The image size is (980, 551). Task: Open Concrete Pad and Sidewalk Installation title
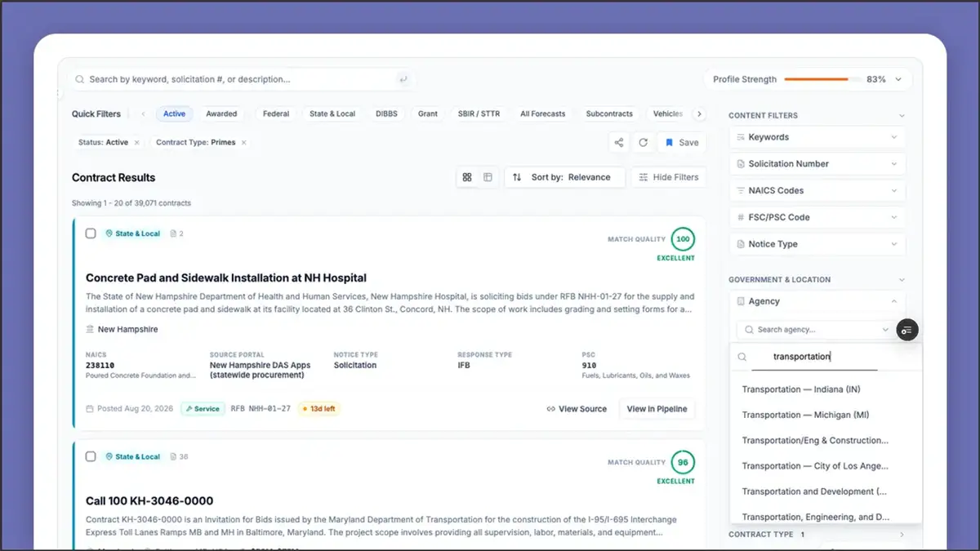click(x=226, y=278)
